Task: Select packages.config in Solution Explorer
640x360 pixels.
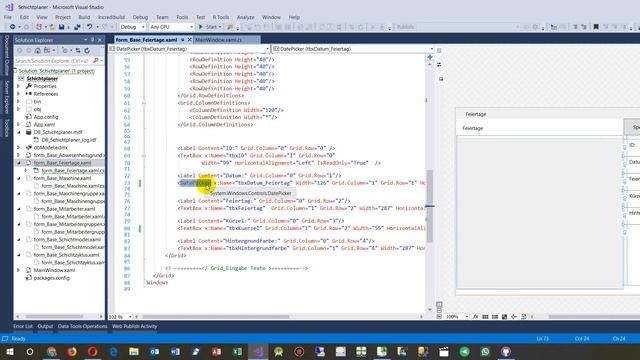Action: coord(51,278)
